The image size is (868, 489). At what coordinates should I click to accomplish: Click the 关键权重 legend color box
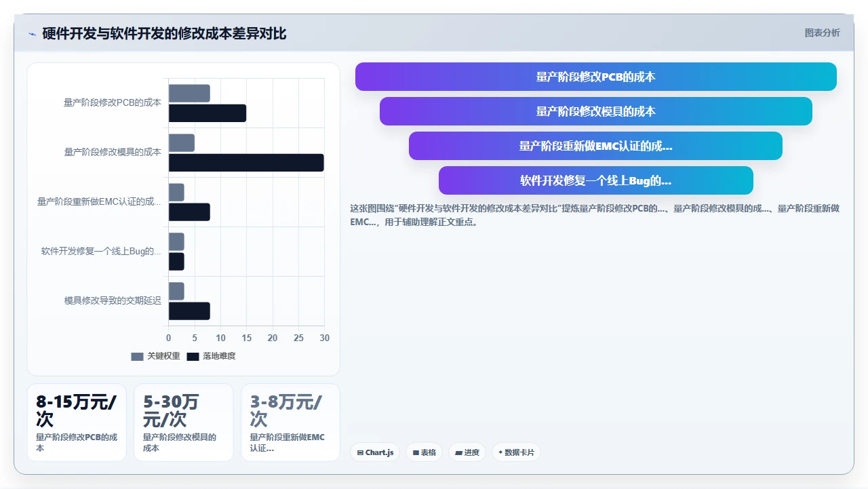138,356
